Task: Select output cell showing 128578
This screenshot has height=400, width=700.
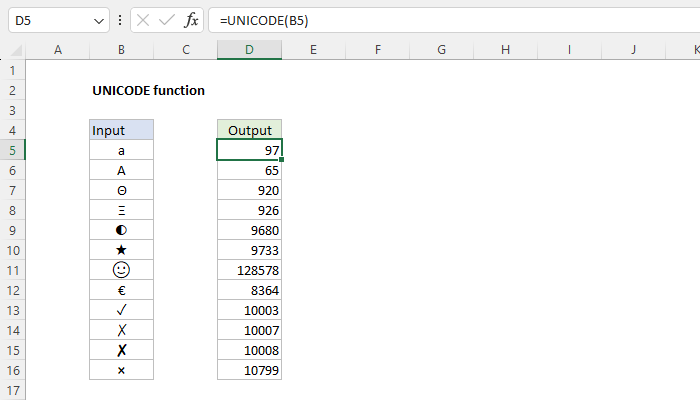Action: point(250,271)
